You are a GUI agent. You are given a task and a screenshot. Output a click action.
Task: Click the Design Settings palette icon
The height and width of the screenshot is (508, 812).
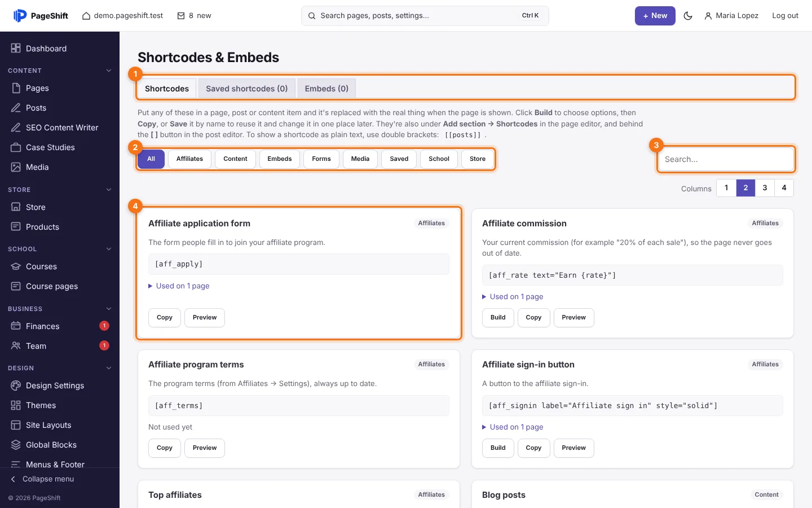click(x=16, y=386)
